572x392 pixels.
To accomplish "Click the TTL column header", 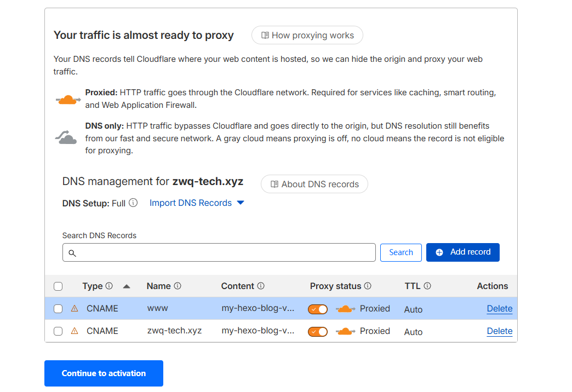I will pos(412,286).
